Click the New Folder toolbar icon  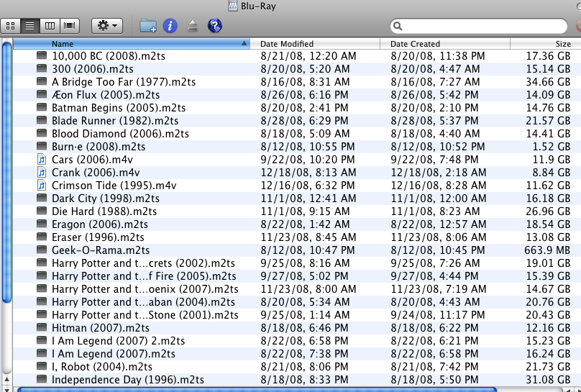[x=148, y=26]
